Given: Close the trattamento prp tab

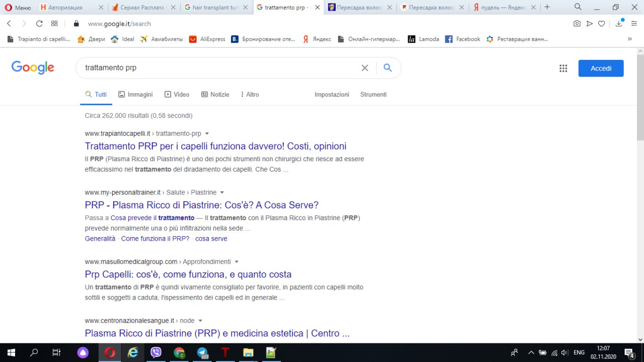Looking at the screenshot, I should 317,8.
